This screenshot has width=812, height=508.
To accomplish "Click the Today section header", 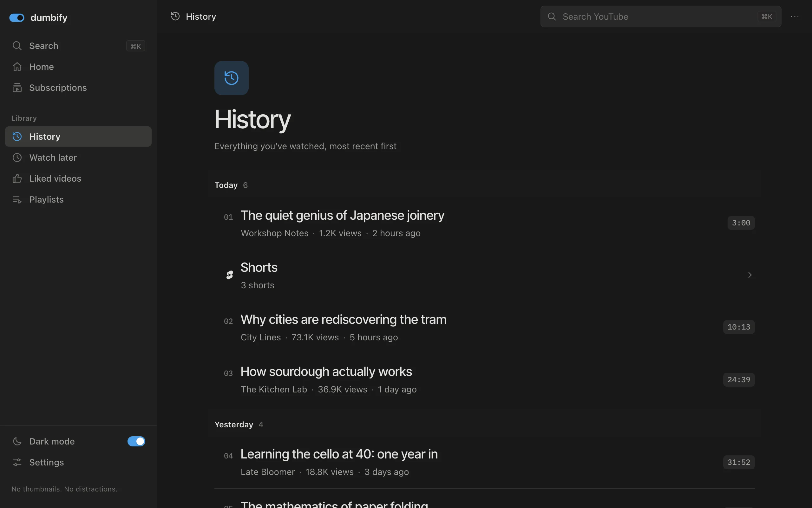I will pyautogui.click(x=226, y=185).
